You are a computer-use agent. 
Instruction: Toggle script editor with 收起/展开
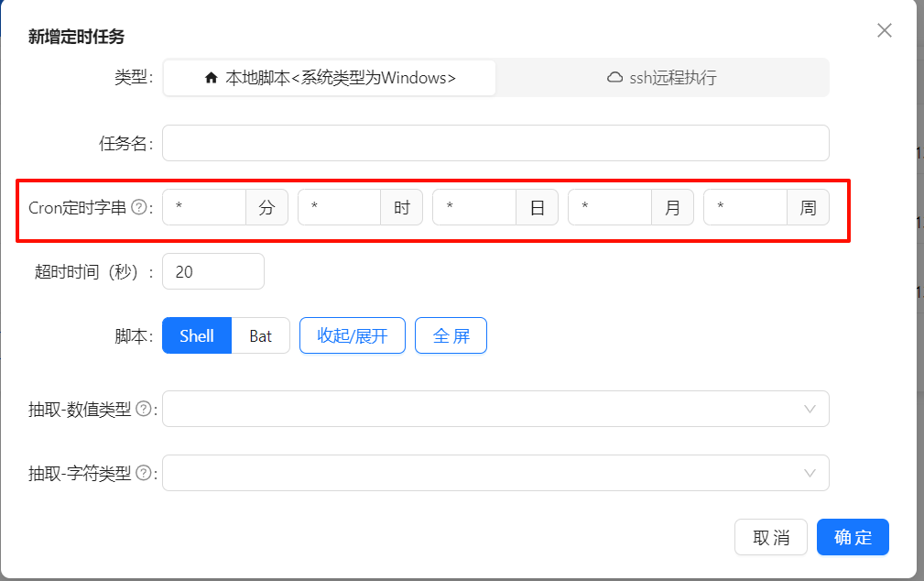353,335
